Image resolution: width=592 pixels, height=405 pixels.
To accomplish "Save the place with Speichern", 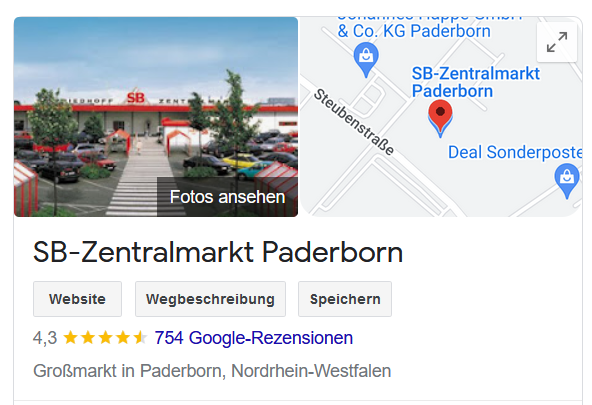I will tap(345, 299).
